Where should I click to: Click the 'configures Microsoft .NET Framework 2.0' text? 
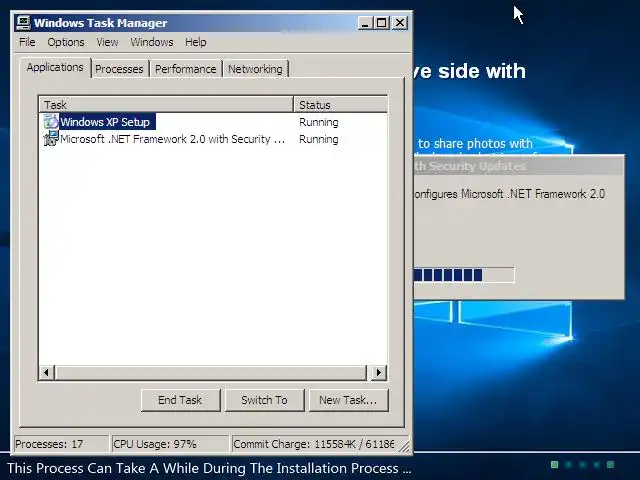tap(509, 193)
